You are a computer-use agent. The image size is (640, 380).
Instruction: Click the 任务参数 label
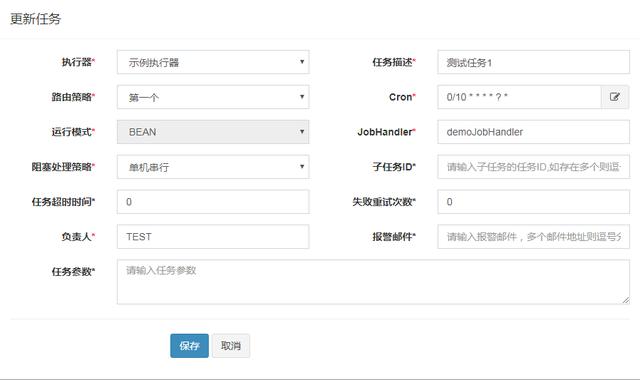click(x=73, y=271)
